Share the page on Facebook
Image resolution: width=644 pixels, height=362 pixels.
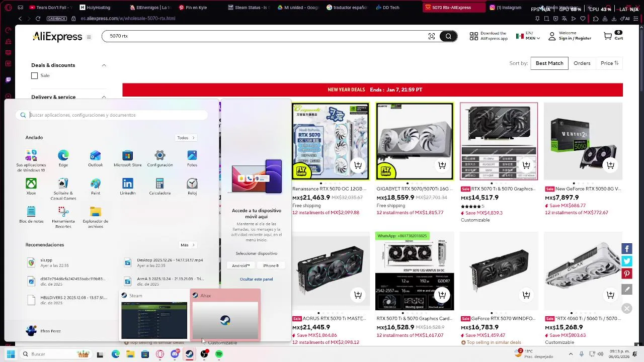[x=627, y=248]
